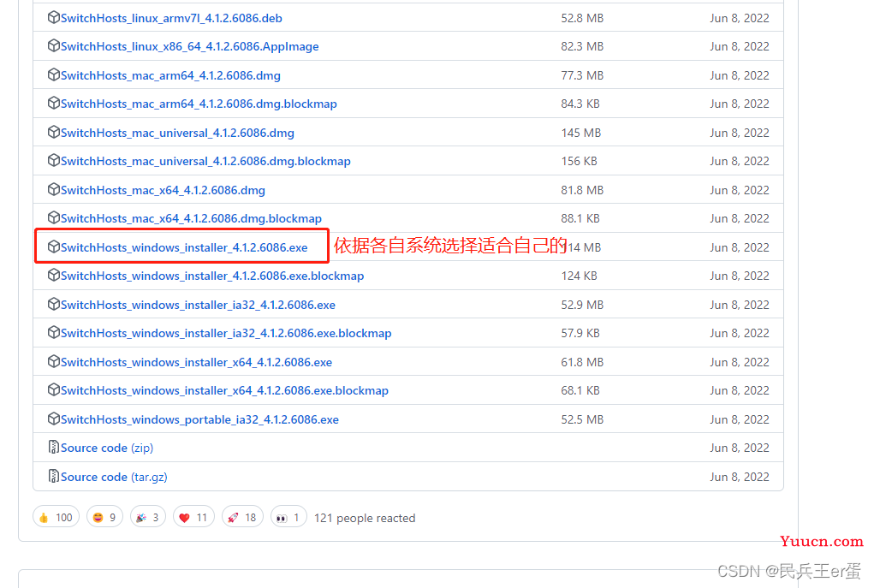This screenshot has width=874, height=588.
Task: Download SwitchHosts_windows_portable_ia32 exe
Action: (199, 419)
